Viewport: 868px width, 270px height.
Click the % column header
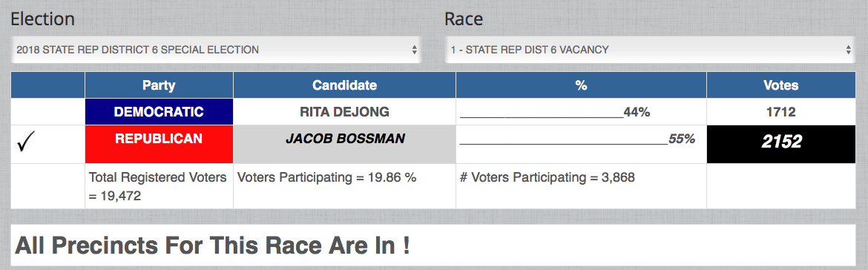[581, 85]
